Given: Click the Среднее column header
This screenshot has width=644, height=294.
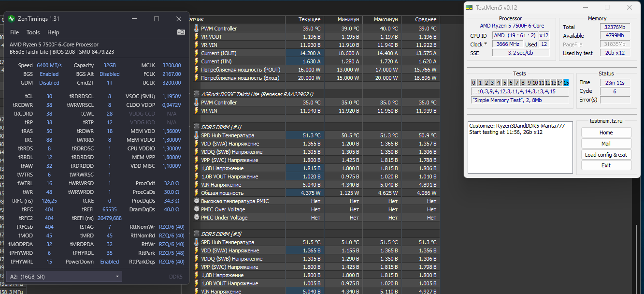Looking at the screenshot, I should pyautogui.click(x=420, y=19).
